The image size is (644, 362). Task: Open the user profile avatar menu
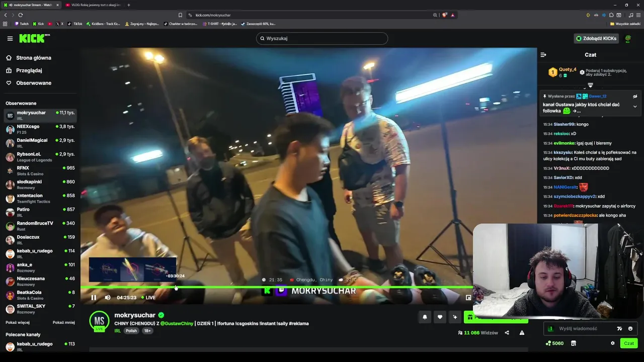click(628, 38)
